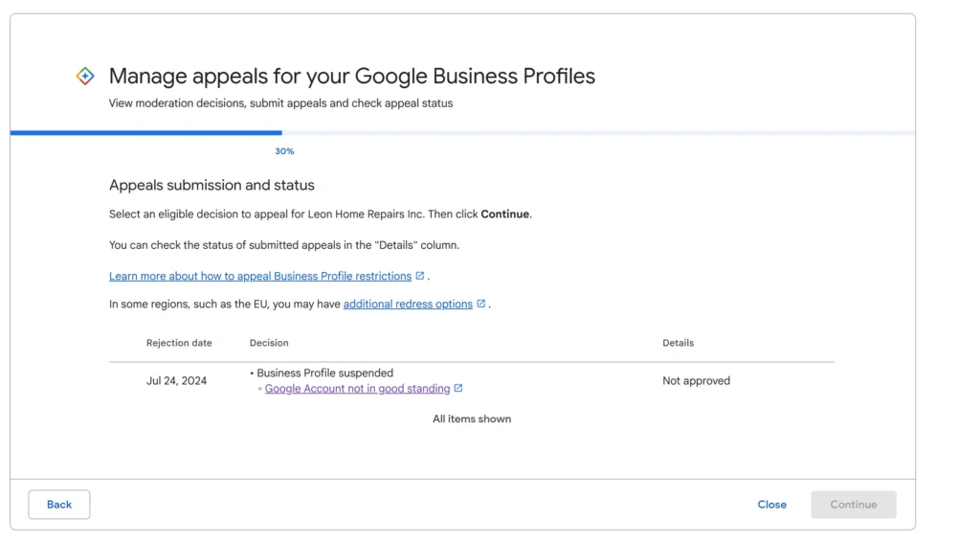The height and width of the screenshot is (543, 980).
Task: Open Google Account not in good standing link
Action: pos(357,389)
